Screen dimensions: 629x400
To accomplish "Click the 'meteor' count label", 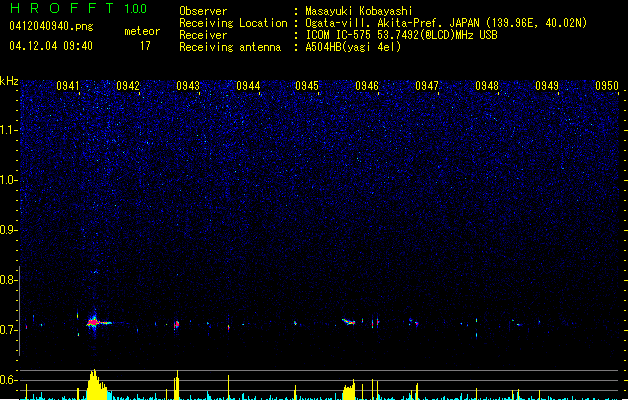I will coord(142,31).
